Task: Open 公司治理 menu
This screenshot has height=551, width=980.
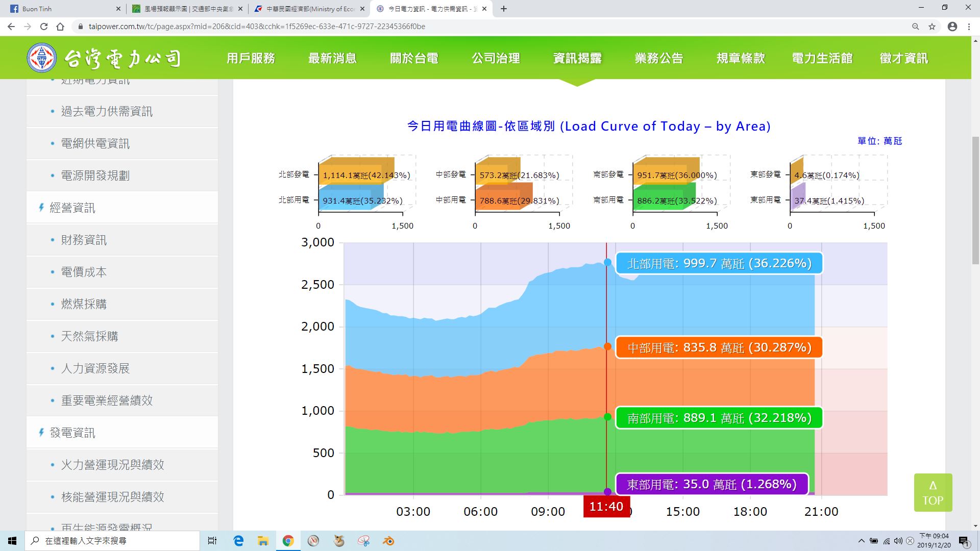Action: [x=496, y=58]
